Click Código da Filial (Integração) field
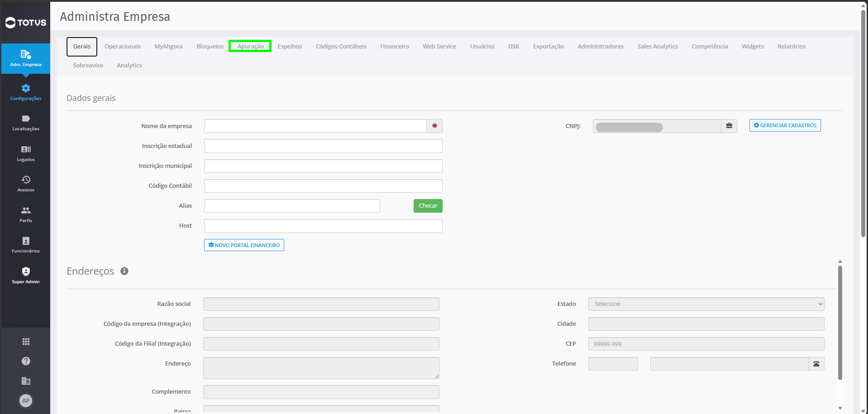The width and height of the screenshot is (868, 414). (321, 344)
